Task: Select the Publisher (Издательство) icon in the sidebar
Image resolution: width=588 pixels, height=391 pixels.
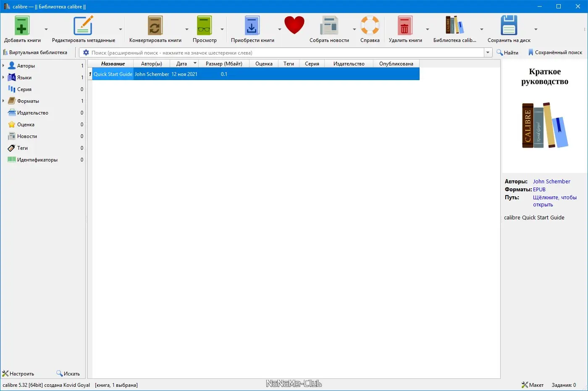Action: [12, 112]
